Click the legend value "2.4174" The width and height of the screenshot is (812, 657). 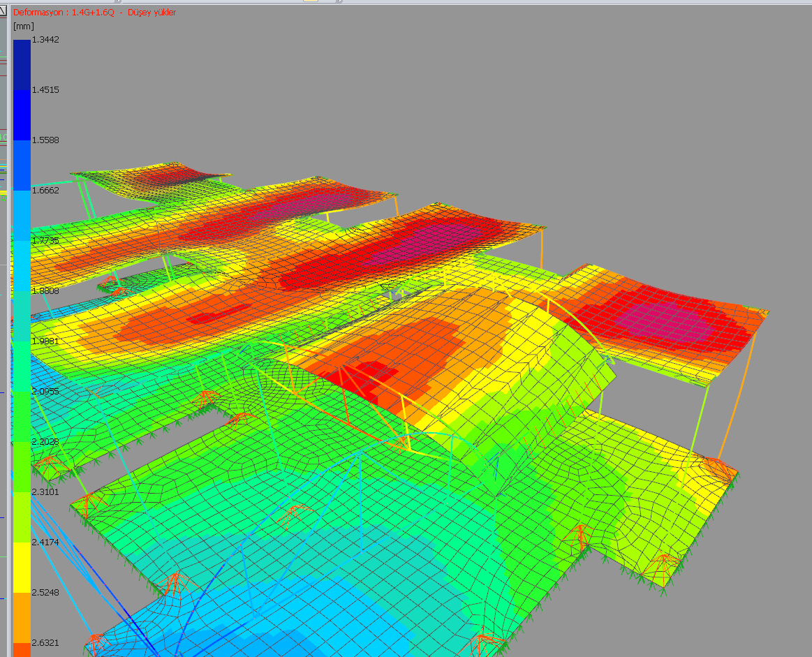point(45,542)
